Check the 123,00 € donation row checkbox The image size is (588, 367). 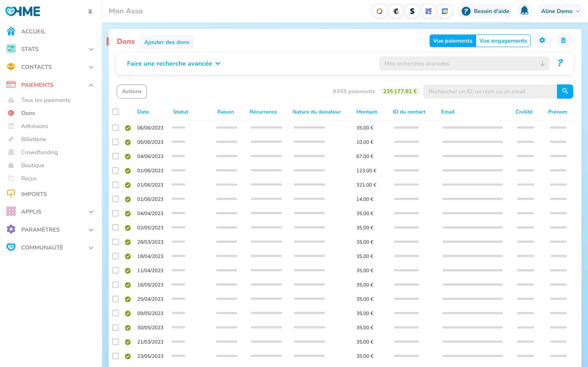tap(116, 170)
